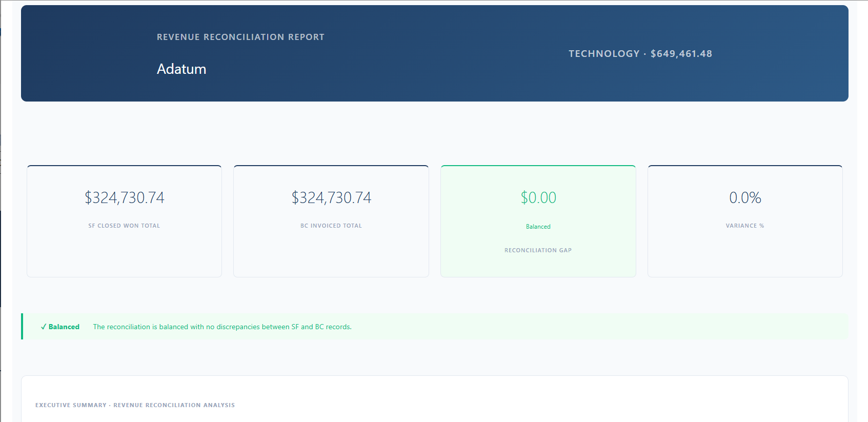Click the Revenue Reconciliation Report heading
The height and width of the screenshot is (422, 868).
click(x=240, y=37)
